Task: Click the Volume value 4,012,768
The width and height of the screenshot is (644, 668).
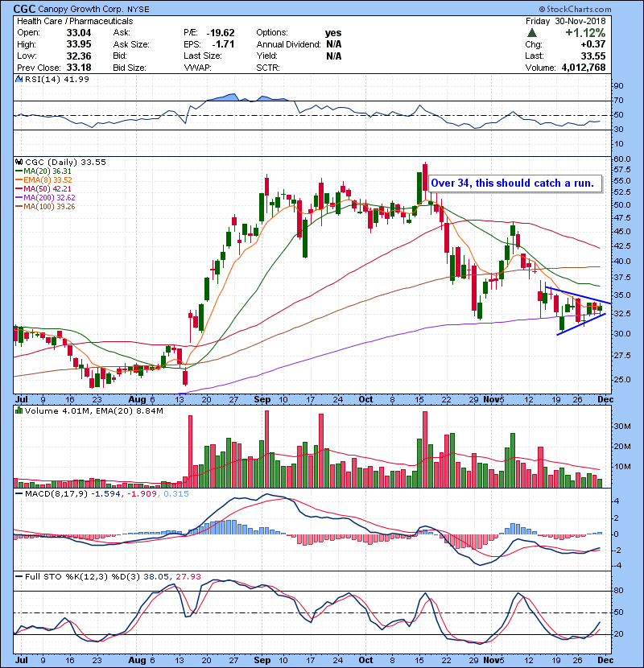Action: click(584, 68)
